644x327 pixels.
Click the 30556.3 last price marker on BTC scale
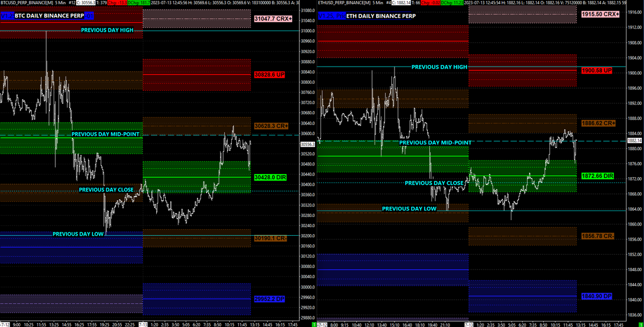pyautogui.click(x=308, y=144)
